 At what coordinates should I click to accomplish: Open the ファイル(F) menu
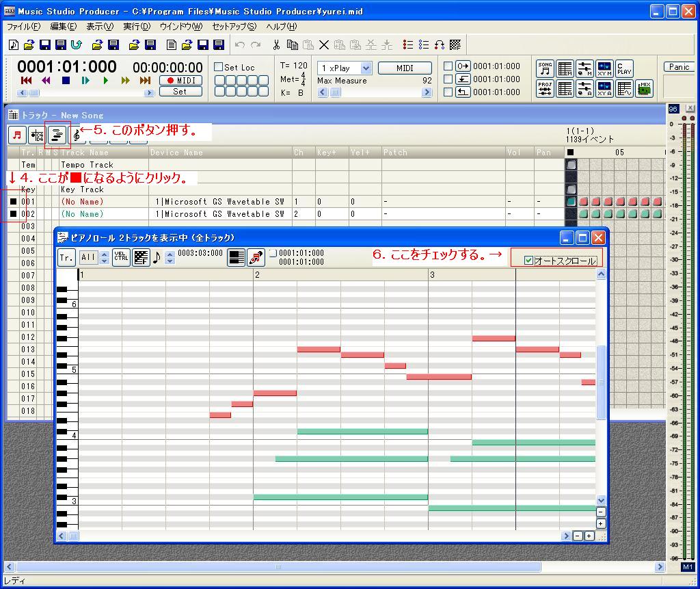click(23, 27)
